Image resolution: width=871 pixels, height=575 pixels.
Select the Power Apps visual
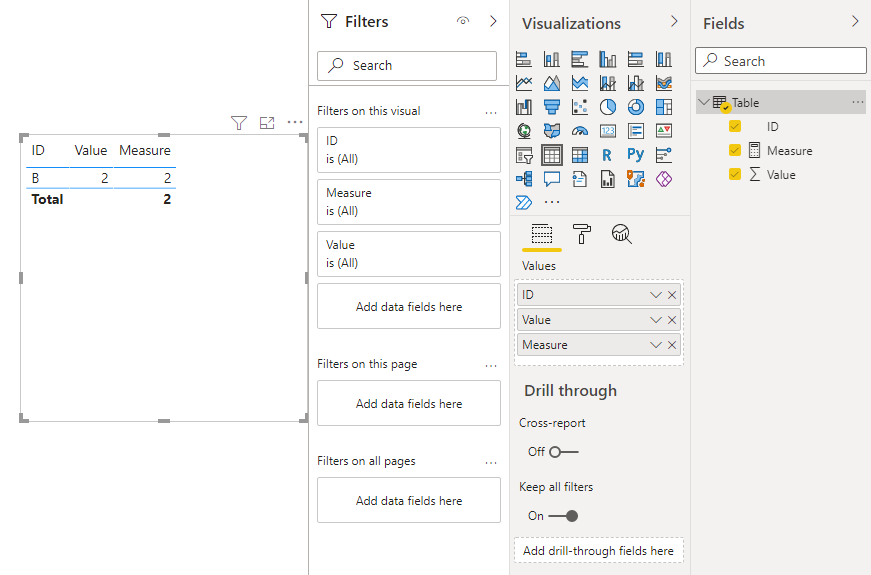(x=664, y=179)
